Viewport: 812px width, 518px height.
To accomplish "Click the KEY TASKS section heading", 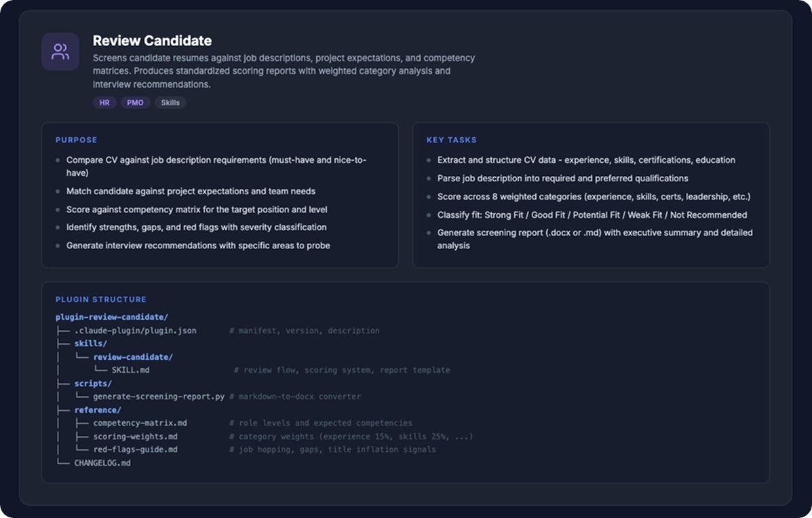I will (x=452, y=140).
